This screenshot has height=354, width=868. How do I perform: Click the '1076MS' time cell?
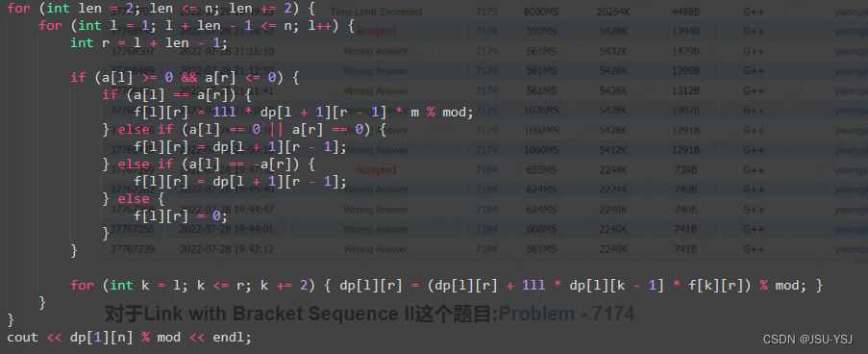542,111
